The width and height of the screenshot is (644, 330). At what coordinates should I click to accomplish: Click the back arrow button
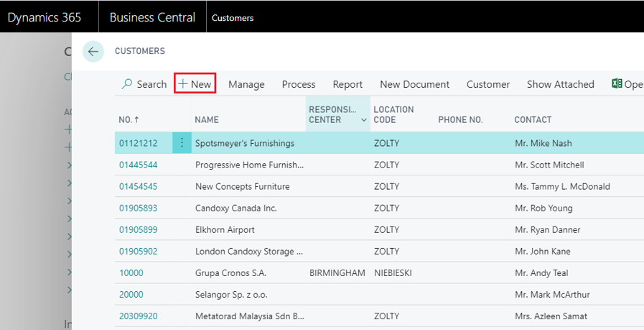click(93, 52)
